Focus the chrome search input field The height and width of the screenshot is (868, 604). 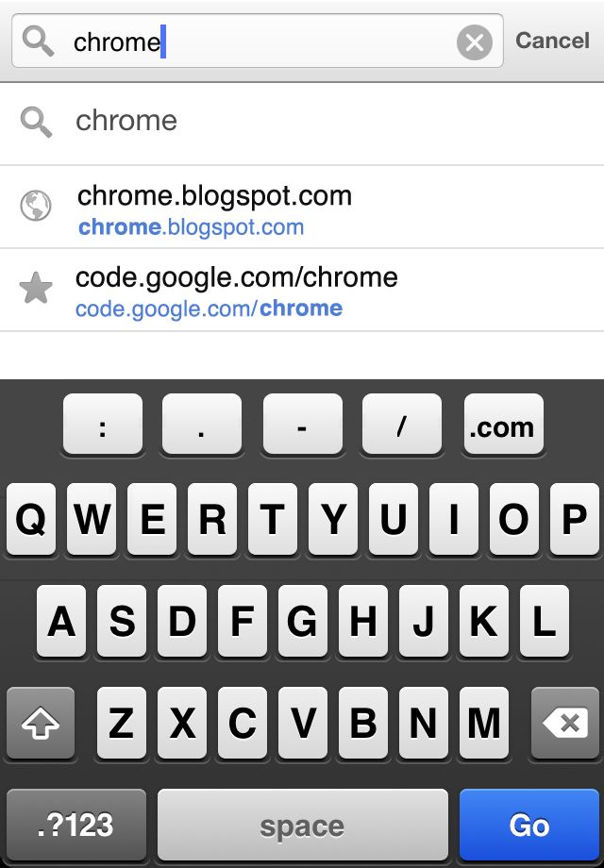click(x=258, y=41)
